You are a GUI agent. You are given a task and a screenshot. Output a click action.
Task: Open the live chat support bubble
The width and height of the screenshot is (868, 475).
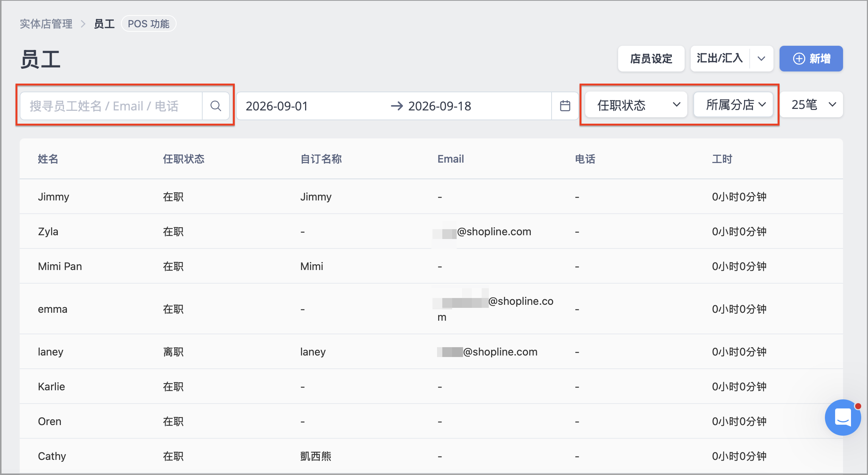(x=843, y=418)
